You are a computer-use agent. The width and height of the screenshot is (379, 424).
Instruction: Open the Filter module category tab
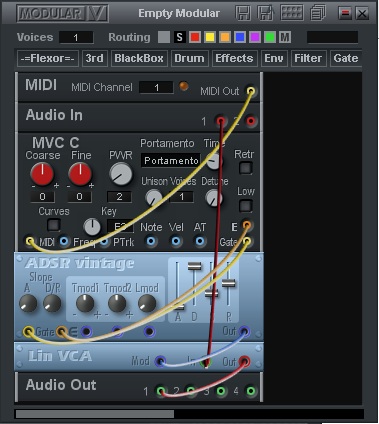click(308, 58)
